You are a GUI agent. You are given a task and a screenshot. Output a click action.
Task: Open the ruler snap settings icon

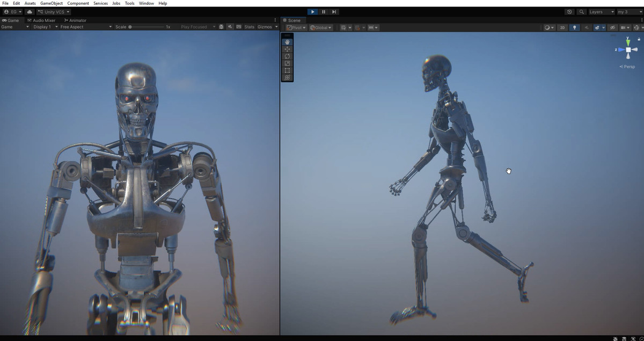(x=371, y=27)
